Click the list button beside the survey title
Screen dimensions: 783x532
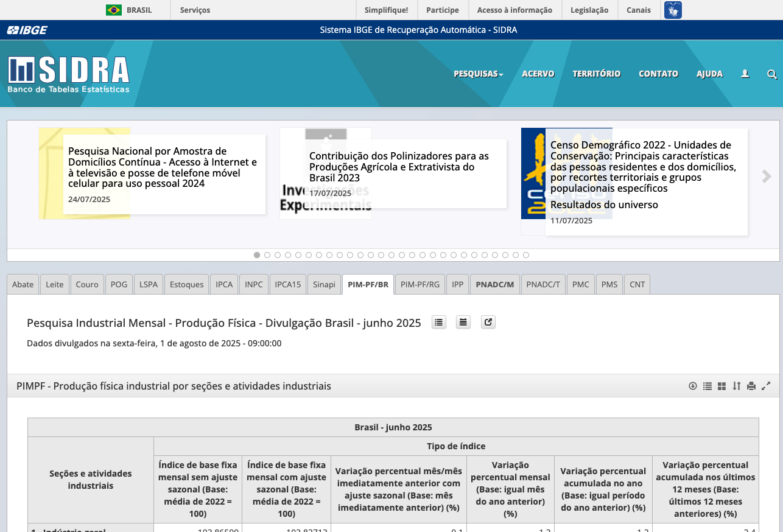pos(439,323)
